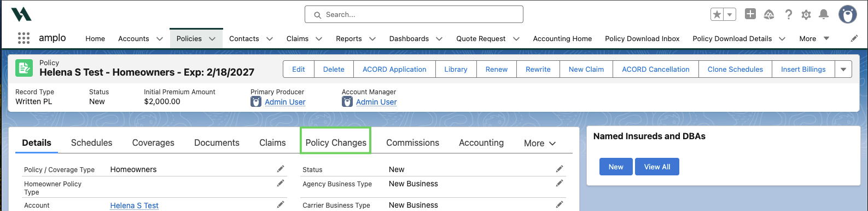The height and width of the screenshot is (211, 868).
Task: Go to the Home nav item
Action: coord(95,38)
